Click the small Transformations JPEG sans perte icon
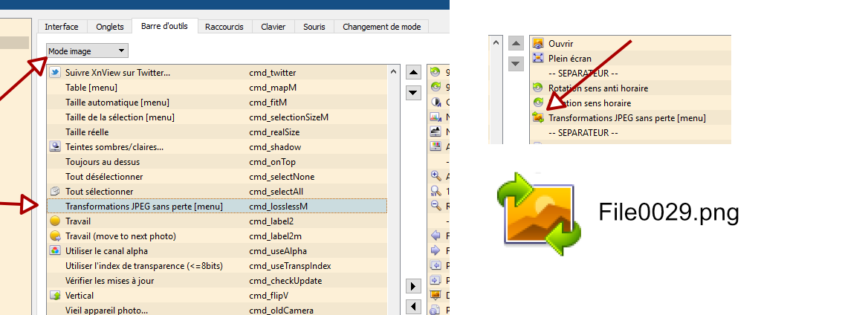 [x=537, y=117]
